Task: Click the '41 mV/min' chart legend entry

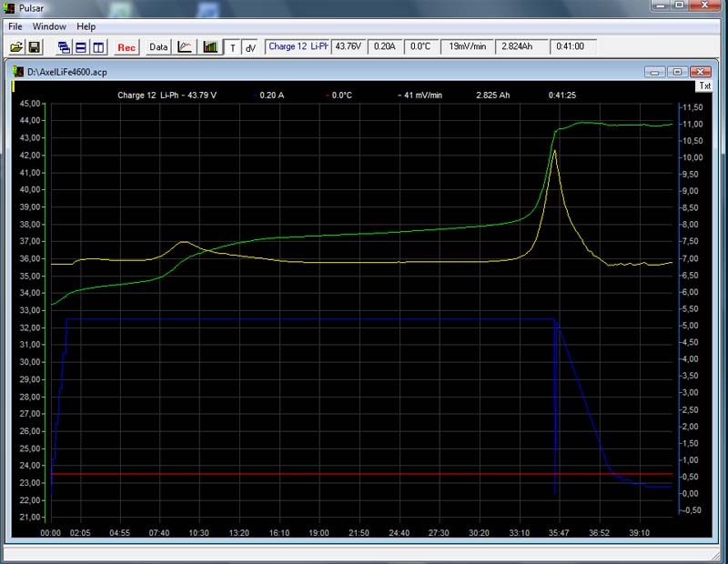Action: [420, 96]
